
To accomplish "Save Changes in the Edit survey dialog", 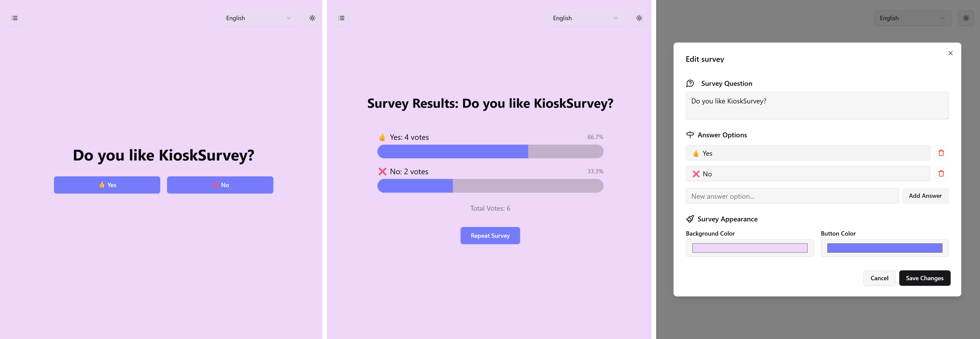I will click(x=925, y=278).
